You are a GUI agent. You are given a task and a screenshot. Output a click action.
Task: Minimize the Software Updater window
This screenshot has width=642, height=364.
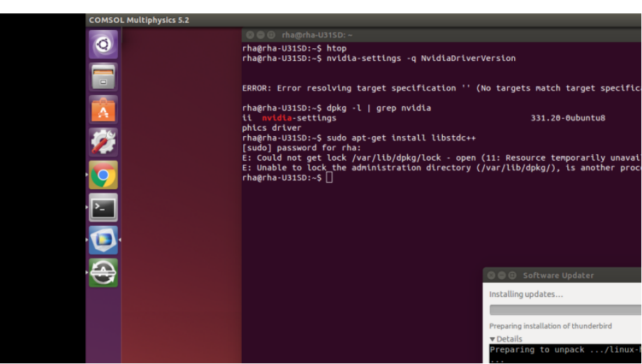(x=502, y=275)
